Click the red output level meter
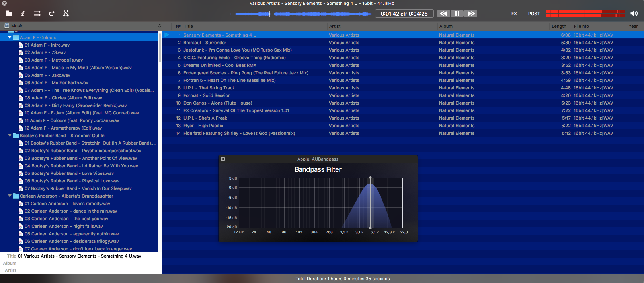 (585, 14)
